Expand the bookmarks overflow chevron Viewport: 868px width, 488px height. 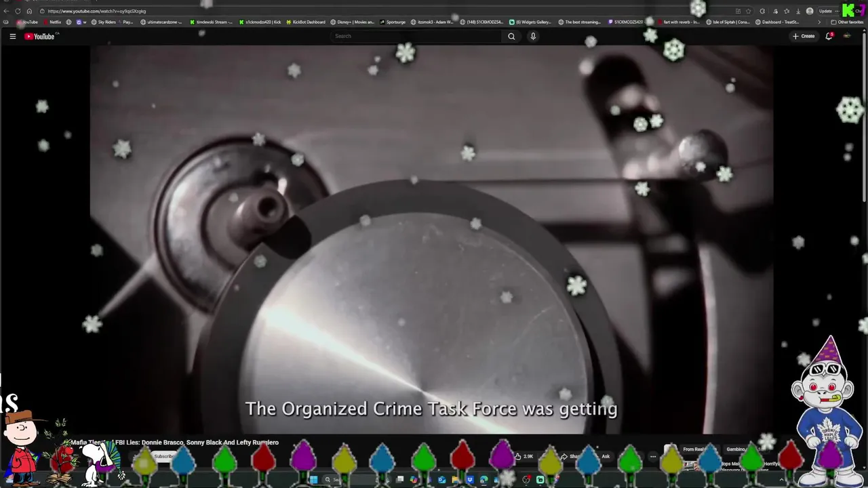(x=818, y=22)
